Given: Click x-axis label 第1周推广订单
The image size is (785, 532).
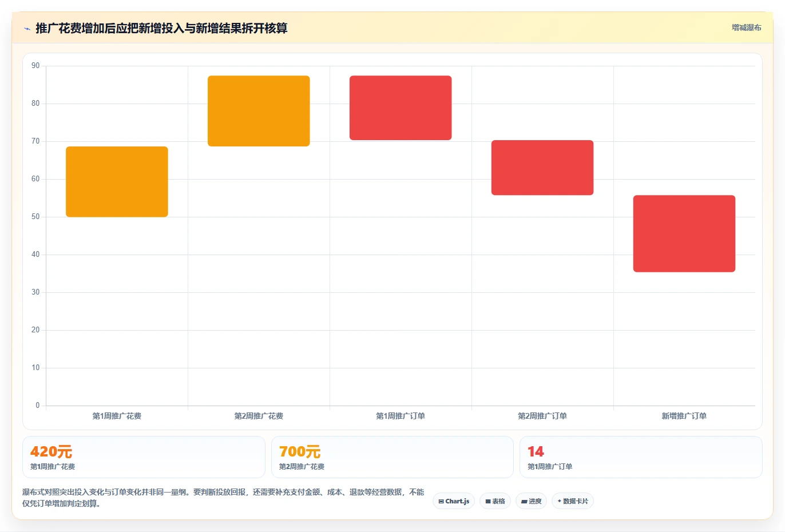Looking at the screenshot, I should 401,416.
